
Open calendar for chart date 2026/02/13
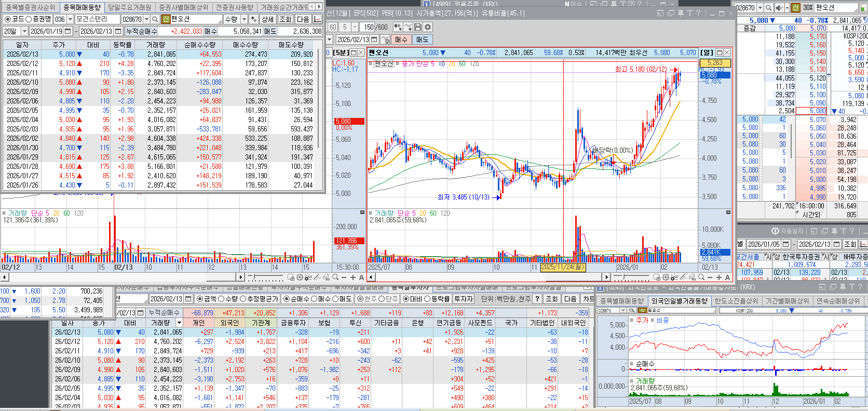374,39
